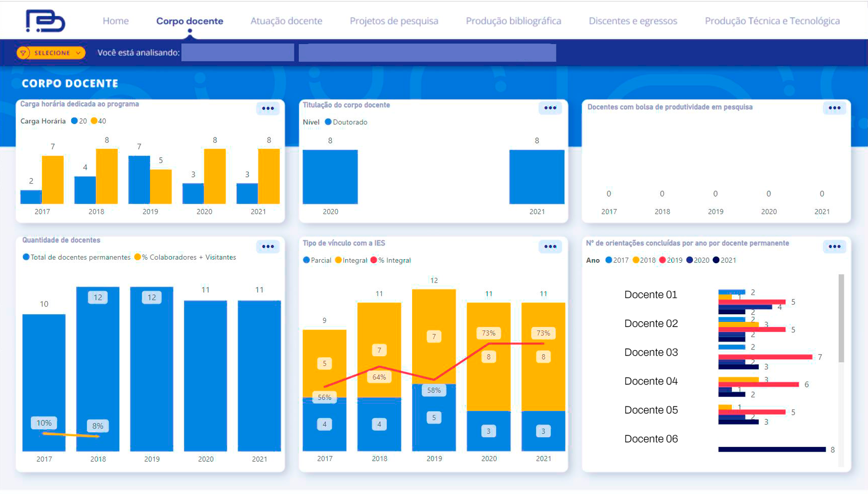Open more options on Carga horária chart

coord(268,109)
